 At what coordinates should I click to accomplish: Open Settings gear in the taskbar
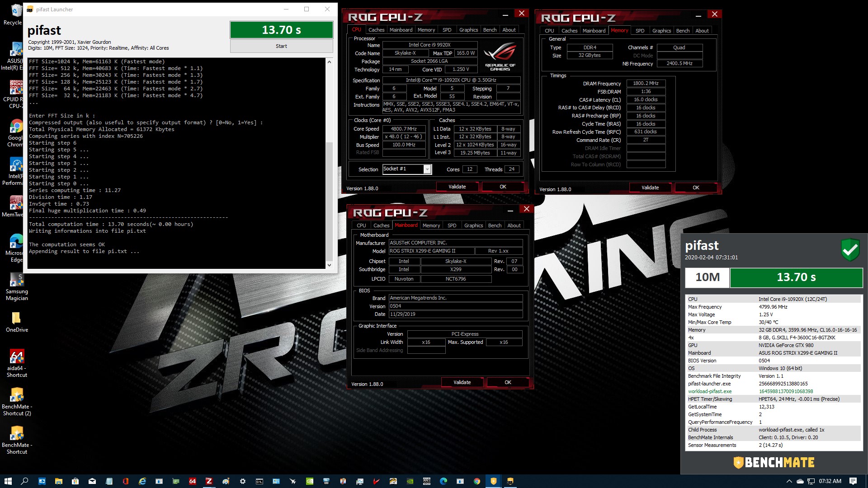tap(242, 481)
